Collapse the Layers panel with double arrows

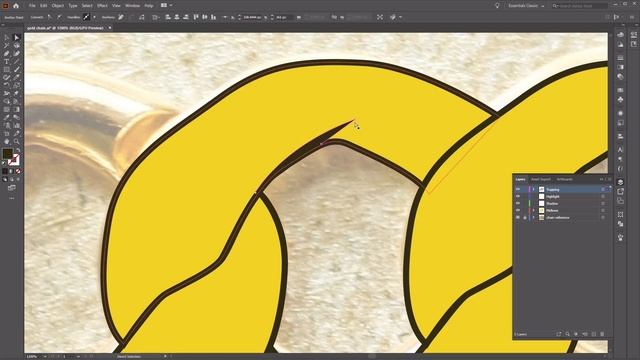point(601,179)
